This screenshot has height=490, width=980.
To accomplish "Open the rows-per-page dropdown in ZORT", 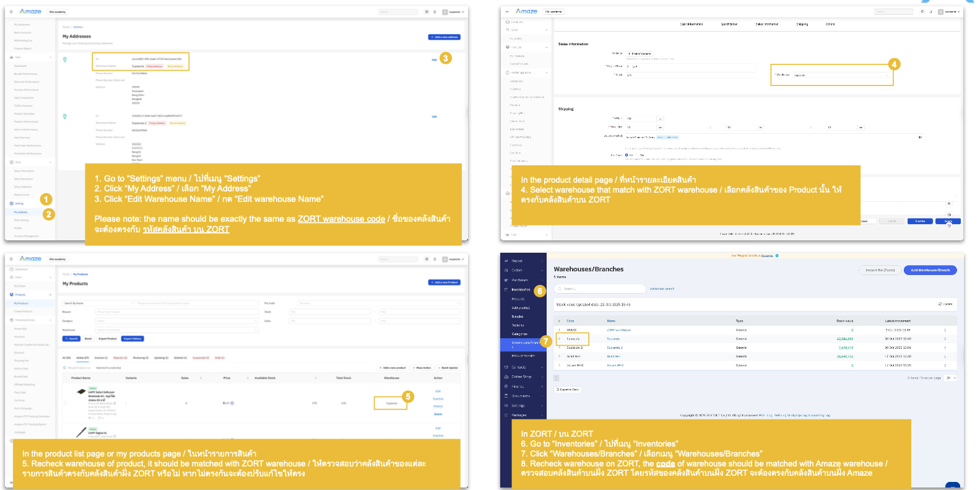I will pos(951,378).
